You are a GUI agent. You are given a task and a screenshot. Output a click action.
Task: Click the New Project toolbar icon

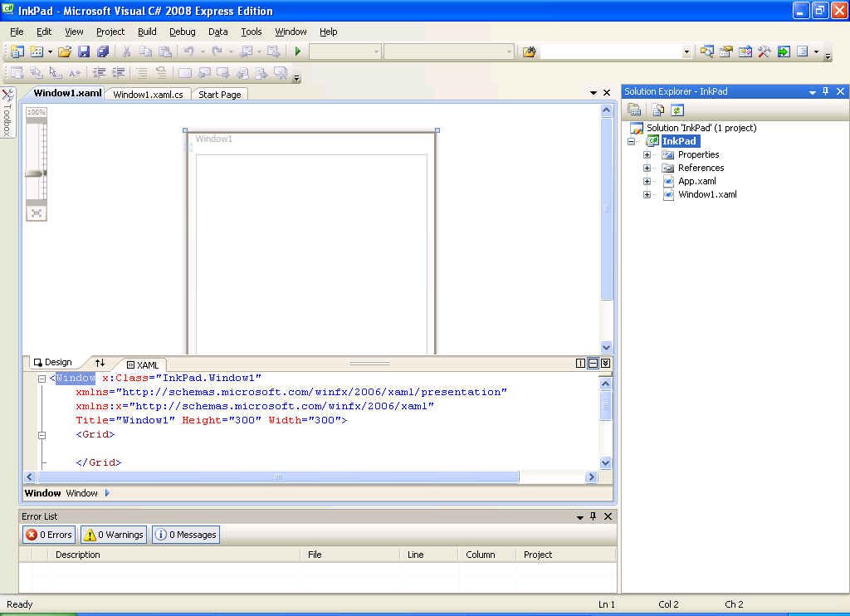point(17,51)
